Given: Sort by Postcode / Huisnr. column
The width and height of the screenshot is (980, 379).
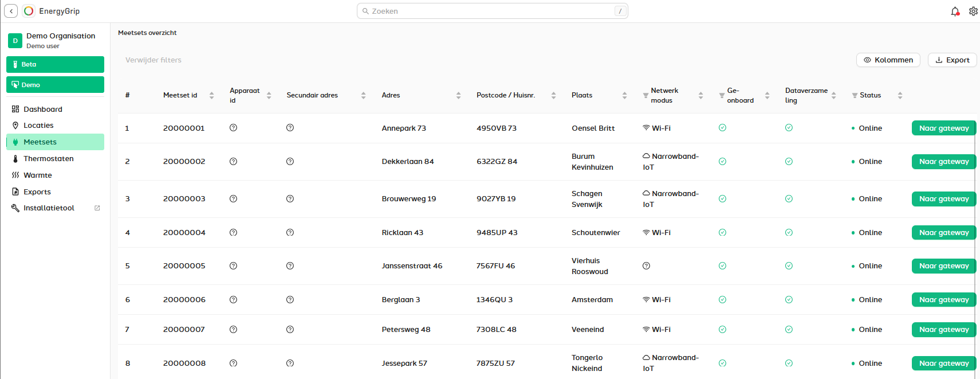Looking at the screenshot, I should 553,95.
